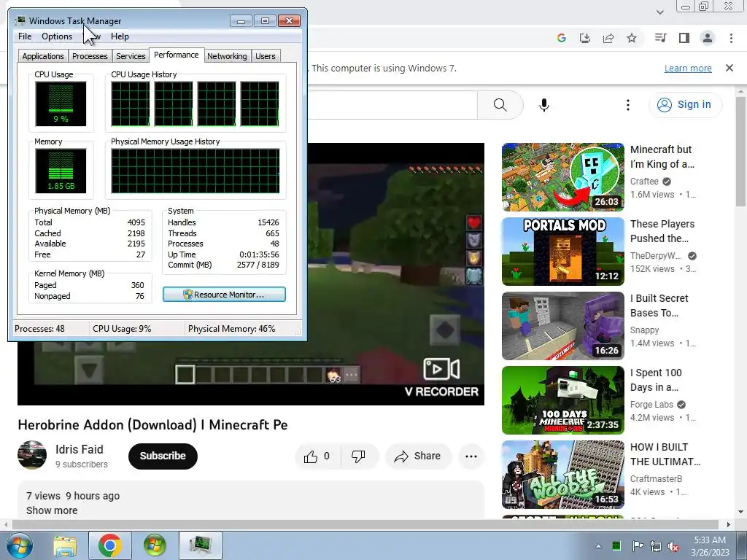Viewport: 747px width, 560px height.
Task: Open the Chrome three-dot menu
Action: point(731,38)
